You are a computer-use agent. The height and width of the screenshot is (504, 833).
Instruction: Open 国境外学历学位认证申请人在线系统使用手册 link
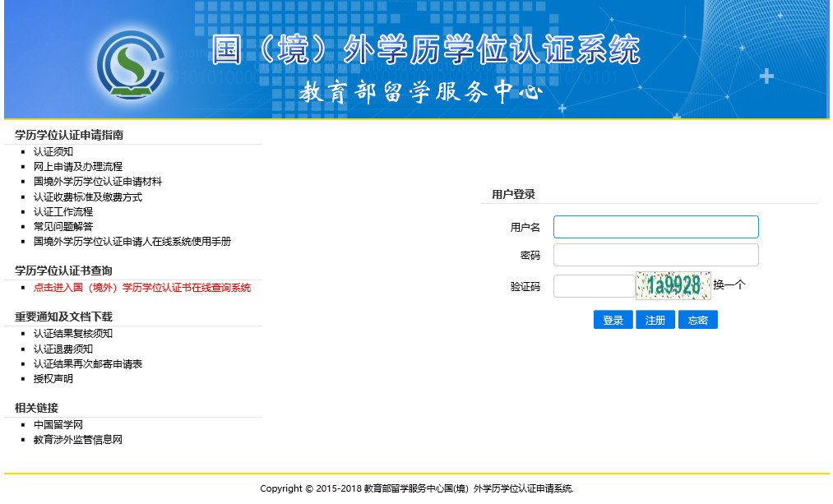[x=132, y=242]
